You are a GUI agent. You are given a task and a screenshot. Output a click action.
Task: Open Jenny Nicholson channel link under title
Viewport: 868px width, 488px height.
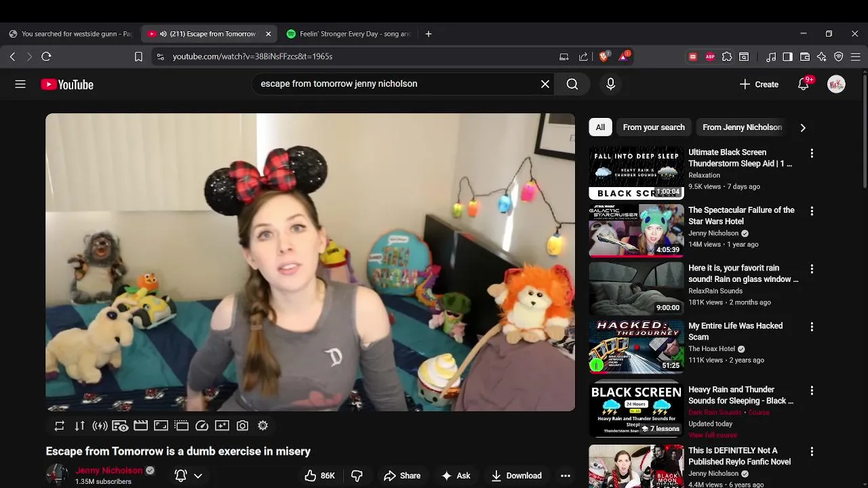[109, 470]
